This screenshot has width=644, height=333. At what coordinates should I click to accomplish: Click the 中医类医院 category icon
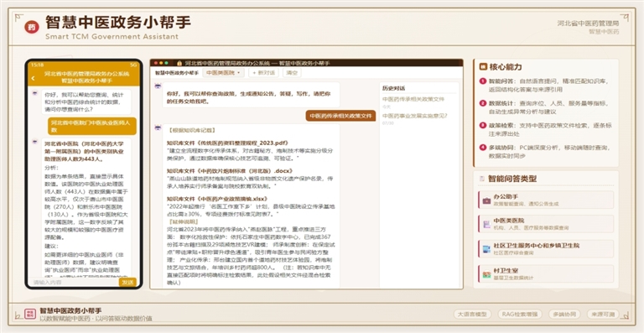coord(486,224)
